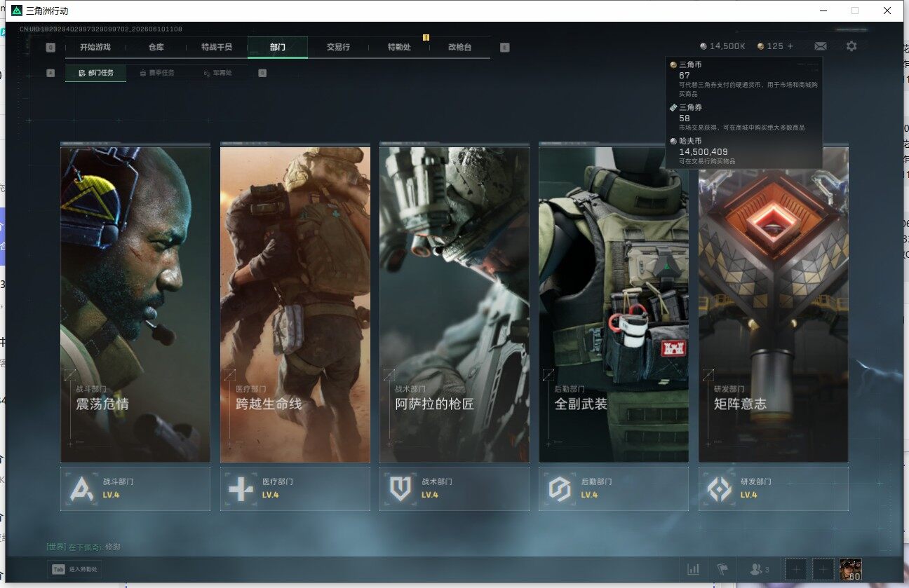Click the 后勤部门 LV.4 panel
Image resolution: width=909 pixels, height=588 pixels.
point(614,488)
